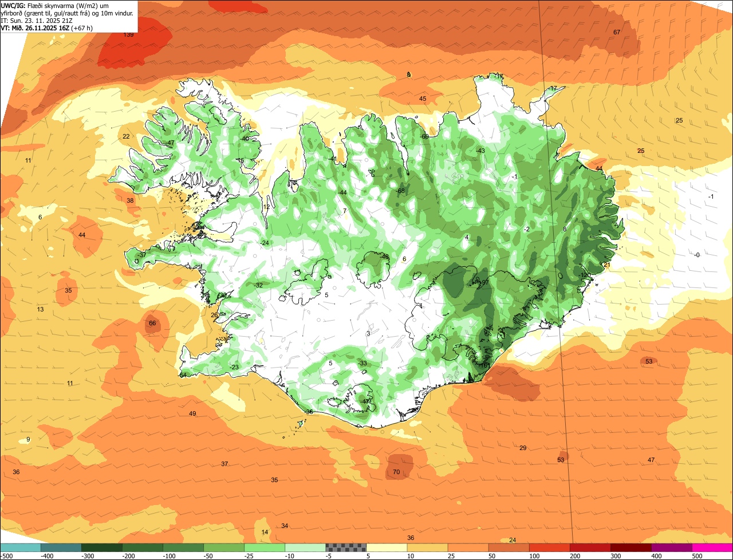
Task: Click the '22' value on the map
Action: [x=126, y=136]
